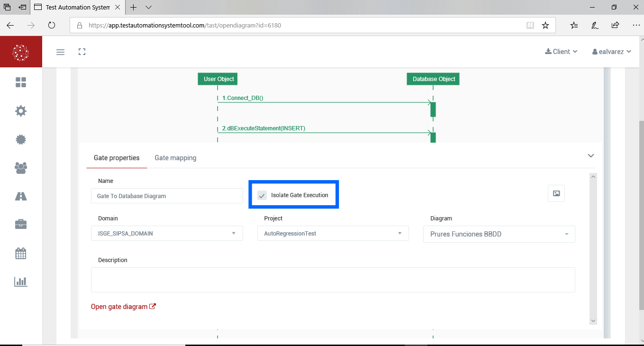Open browser settings and more menu

[636, 25]
